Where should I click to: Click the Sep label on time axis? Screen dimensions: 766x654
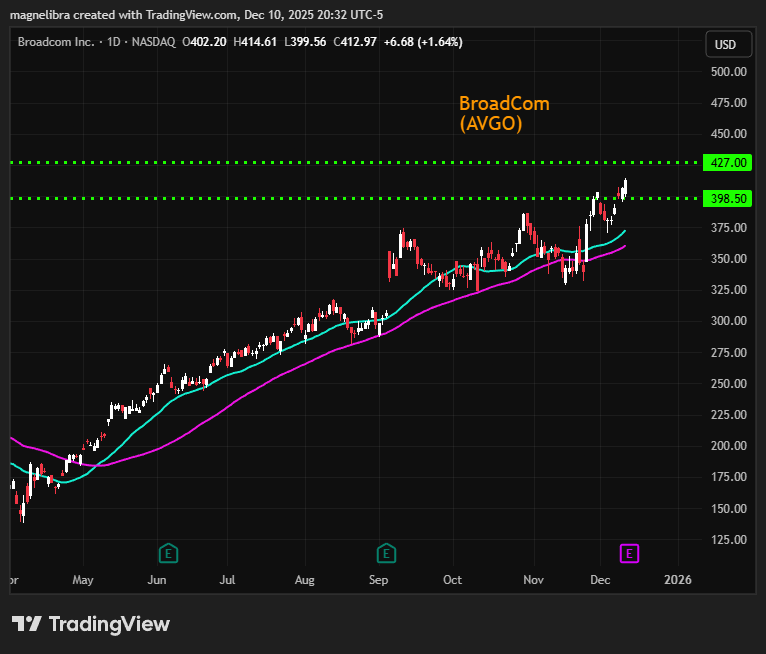(x=379, y=580)
